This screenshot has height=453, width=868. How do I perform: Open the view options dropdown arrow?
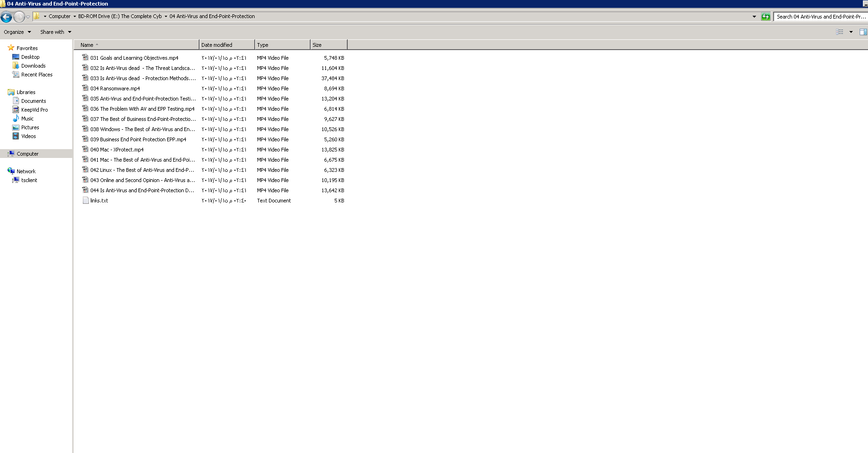point(851,32)
